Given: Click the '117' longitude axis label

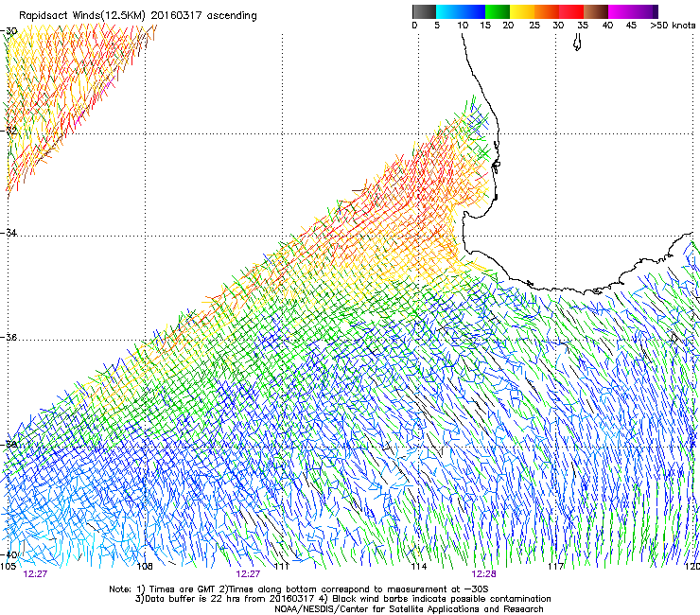Looking at the screenshot, I should [555, 567].
